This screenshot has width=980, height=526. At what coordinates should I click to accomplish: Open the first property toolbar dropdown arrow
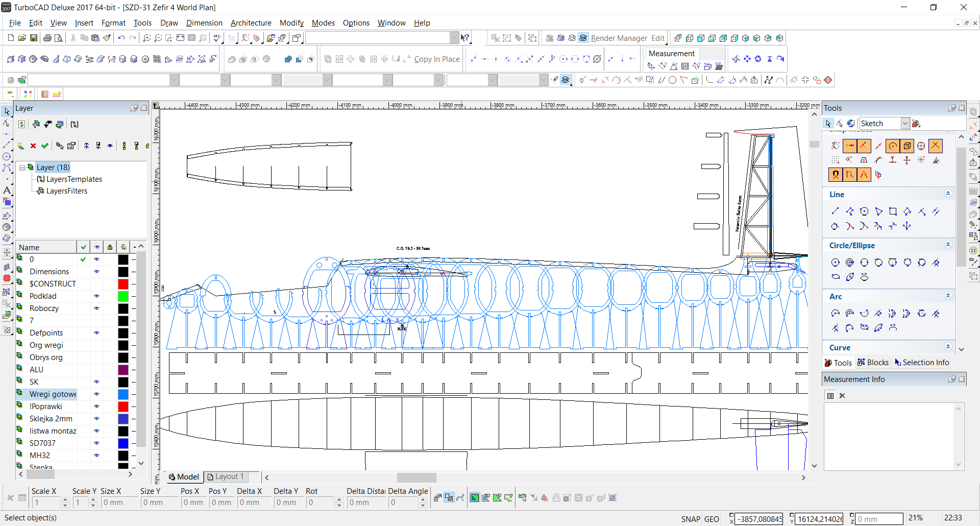point(174,80)
